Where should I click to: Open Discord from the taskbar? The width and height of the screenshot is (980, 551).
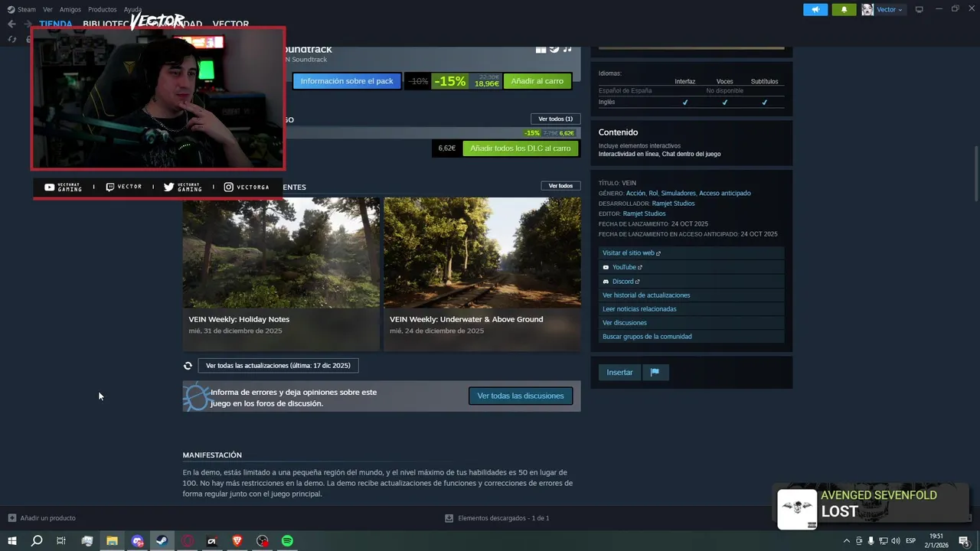click(x=137, y=541)
